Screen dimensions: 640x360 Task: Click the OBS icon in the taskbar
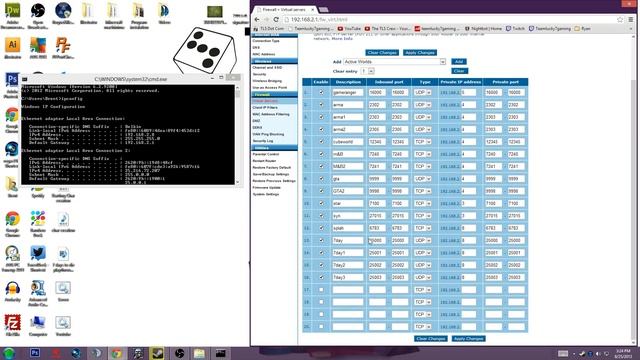(180, 353)
